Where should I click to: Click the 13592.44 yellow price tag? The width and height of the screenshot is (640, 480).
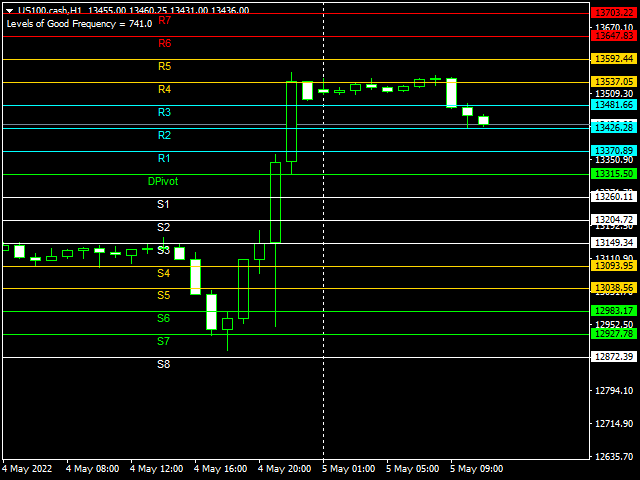614,59
